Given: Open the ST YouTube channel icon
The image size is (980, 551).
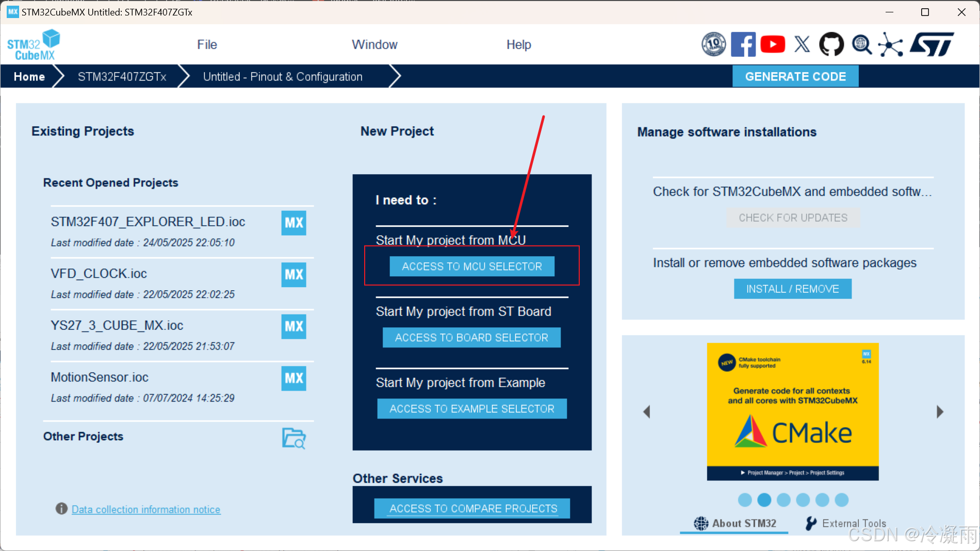Looking at the screenshot, I should [x=773, y=44].
